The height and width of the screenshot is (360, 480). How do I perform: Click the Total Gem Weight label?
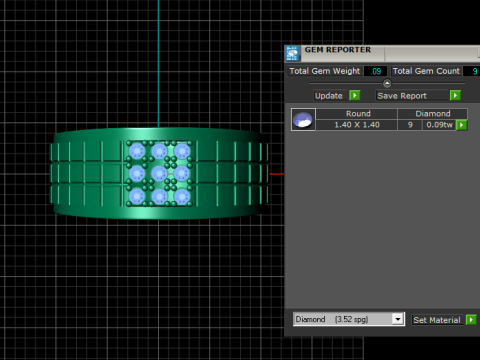(325, 71)
